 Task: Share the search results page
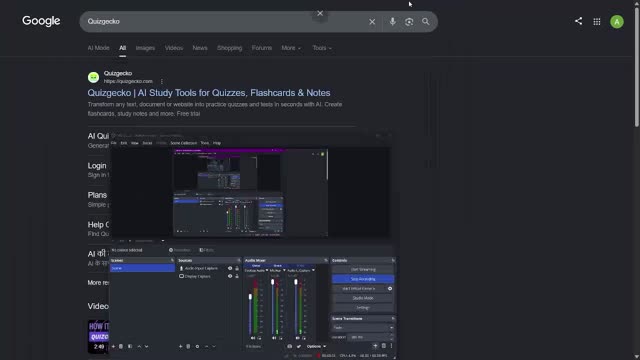tap(578, 21)
